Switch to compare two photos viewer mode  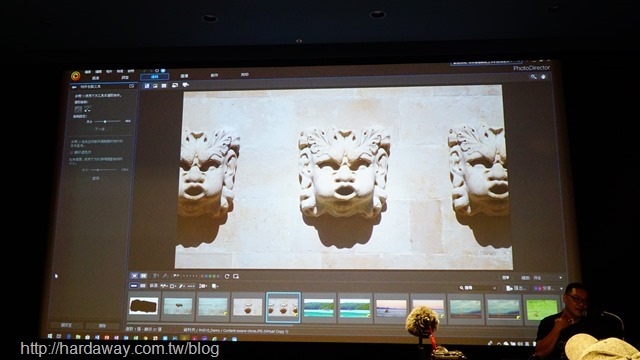[x=155, y=86]
